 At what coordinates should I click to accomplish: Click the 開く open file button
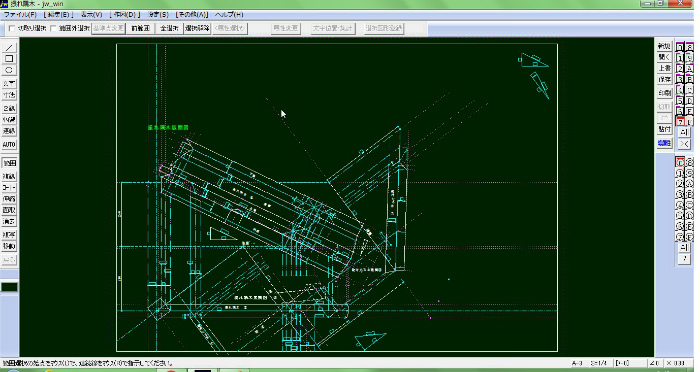665,57
